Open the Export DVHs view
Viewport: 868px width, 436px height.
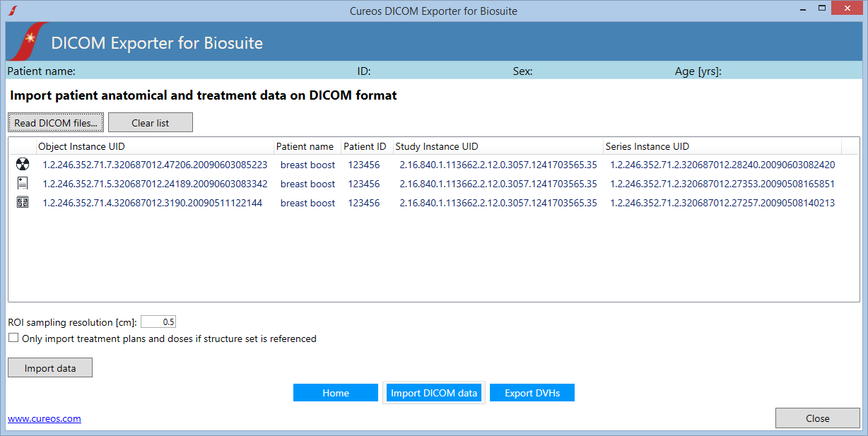pyautogui.click(x=532, y=392)
